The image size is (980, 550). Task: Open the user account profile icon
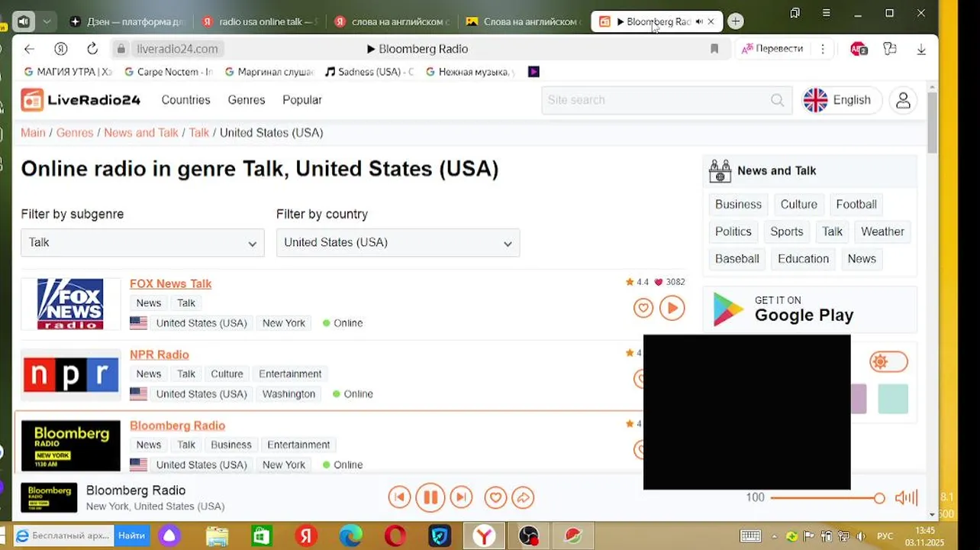tap(903, 100)
